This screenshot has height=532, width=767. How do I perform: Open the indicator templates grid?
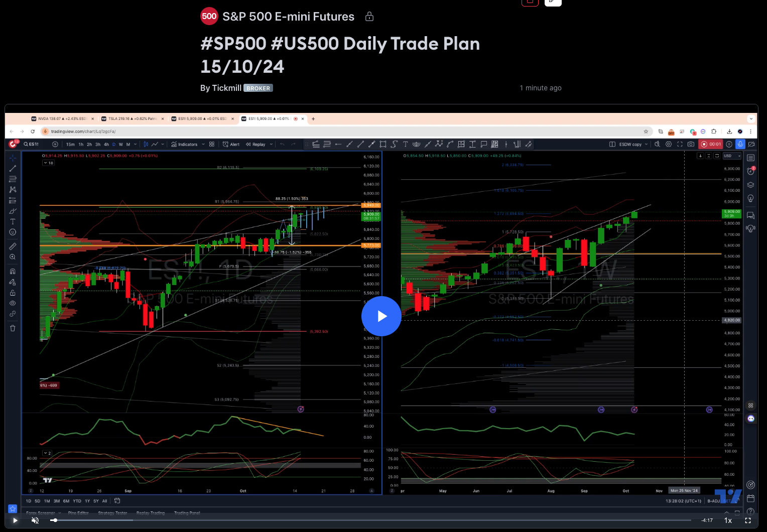click(212, 144)
